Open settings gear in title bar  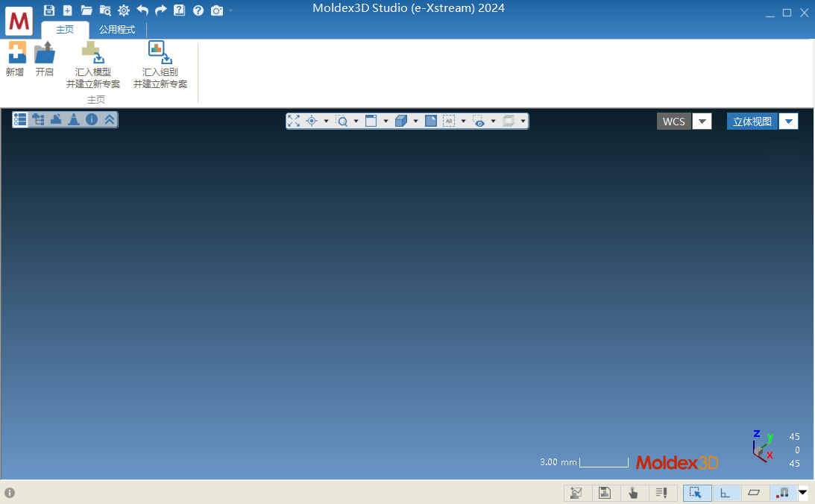(124, 10)
